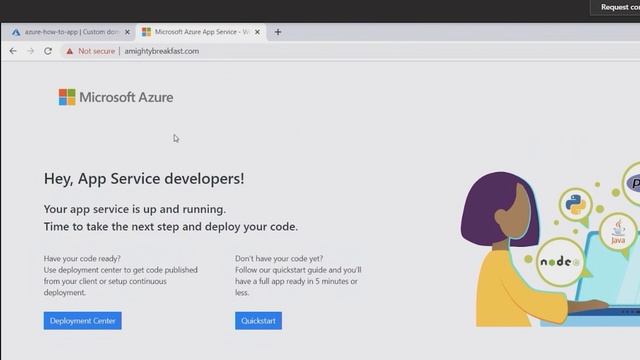Screen dimensions: 640x360
Task: Click 'Have your code ready?' text
Action: click(82, 258)
